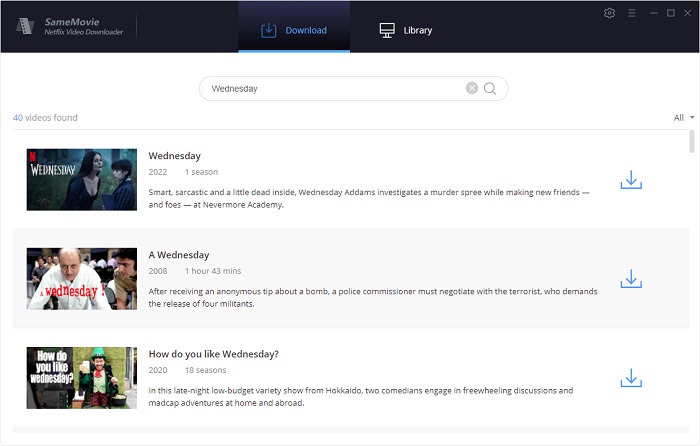Click the vertical scrollbar thumb
Screen dimensions: 700x446
[692, 142]
